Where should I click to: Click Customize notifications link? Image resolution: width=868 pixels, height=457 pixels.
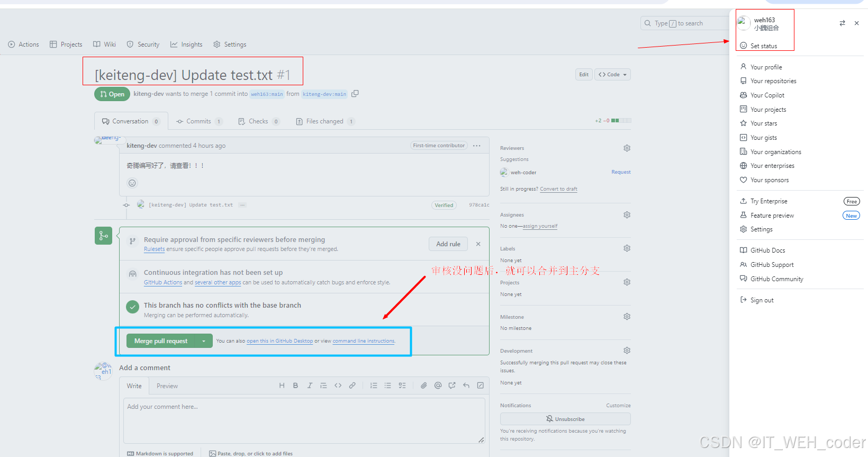(x=618, y=406)
